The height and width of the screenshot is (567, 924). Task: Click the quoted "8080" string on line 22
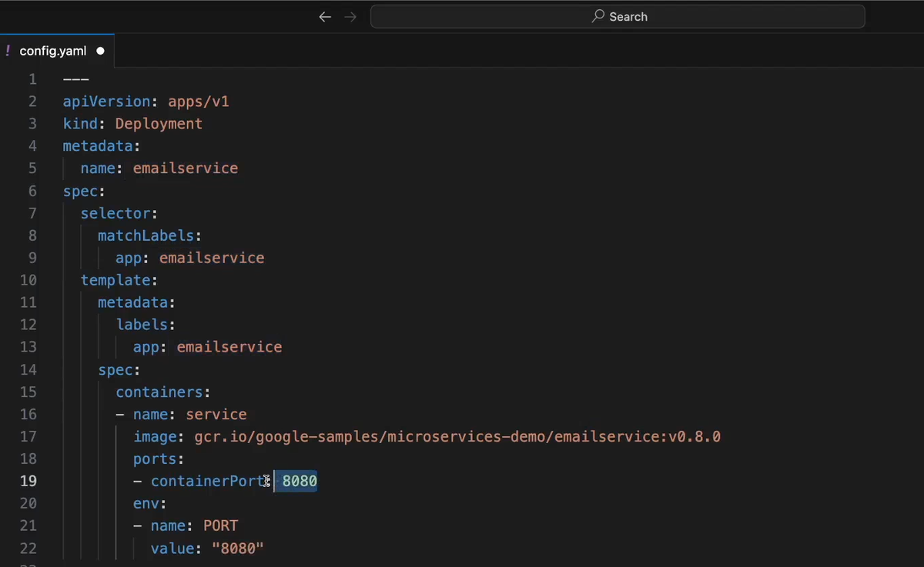click(x=238, y=548)
